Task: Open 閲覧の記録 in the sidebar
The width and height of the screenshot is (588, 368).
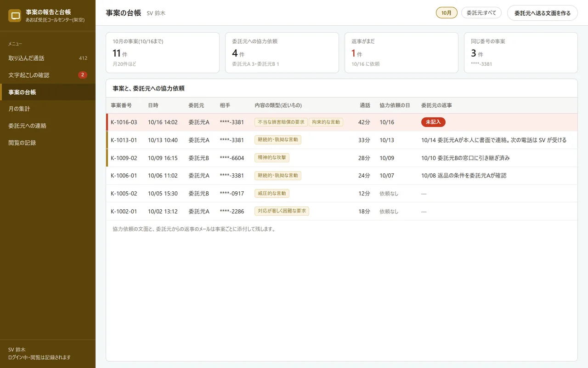Action: click(x=48, y=143)
